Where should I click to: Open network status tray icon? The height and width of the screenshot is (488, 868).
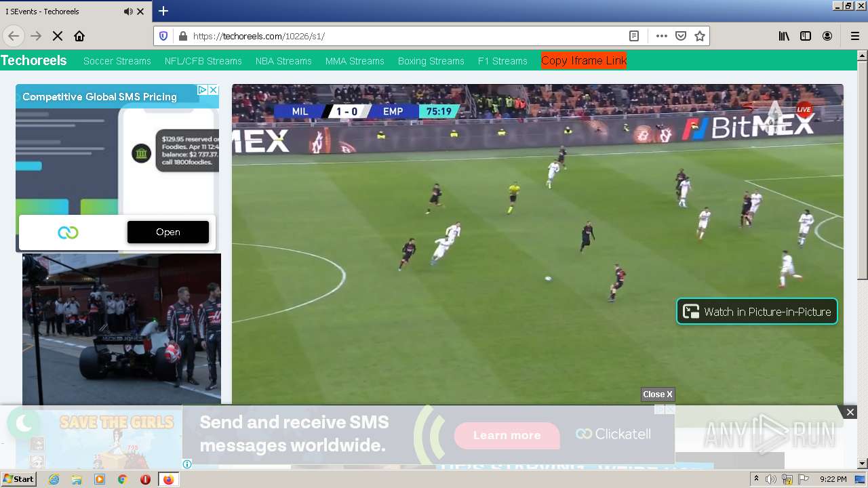click(x=787, y=480)
